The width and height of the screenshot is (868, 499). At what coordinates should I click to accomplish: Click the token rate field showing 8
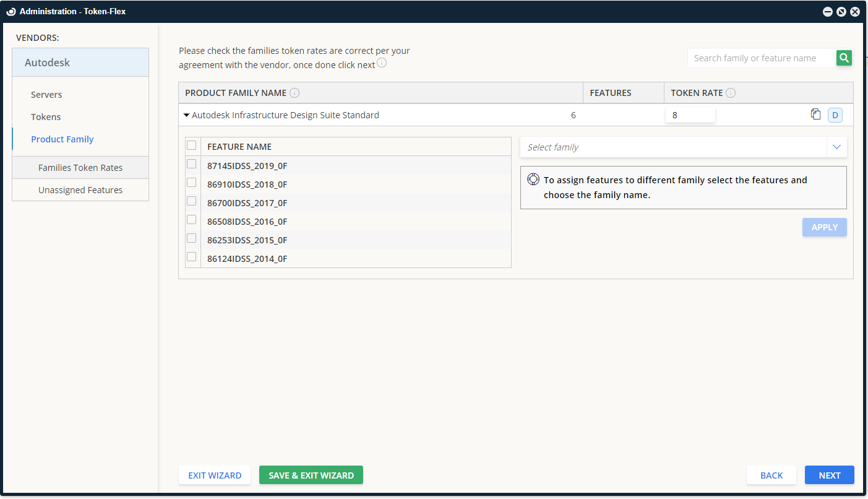coord(690,115)
